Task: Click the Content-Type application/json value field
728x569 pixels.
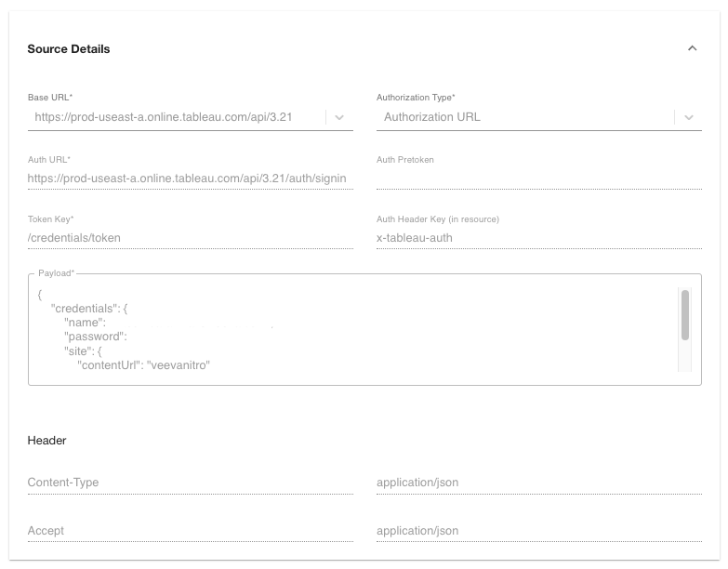Action: [x=538, y=483]
